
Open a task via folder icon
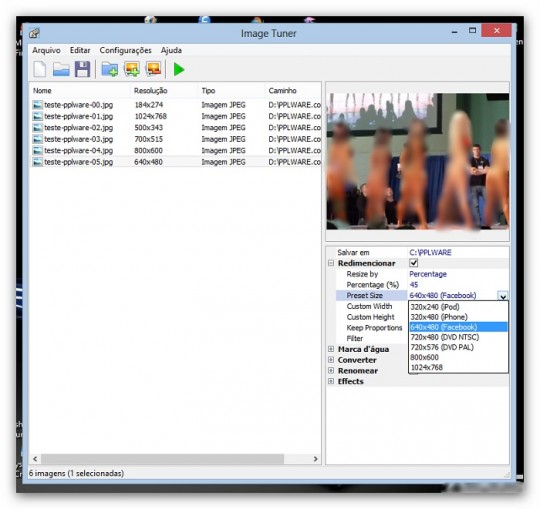point(61,69)
